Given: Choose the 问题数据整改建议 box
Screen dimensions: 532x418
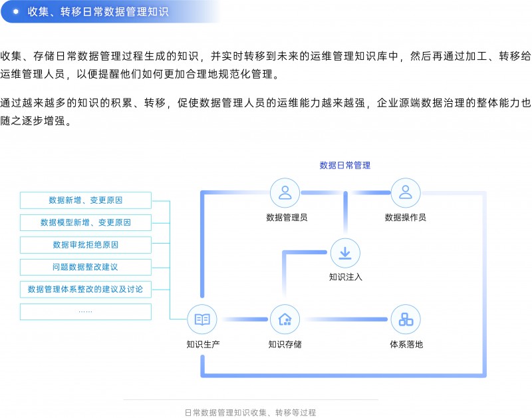Looking at the screenshot, I should pos(86,267).
